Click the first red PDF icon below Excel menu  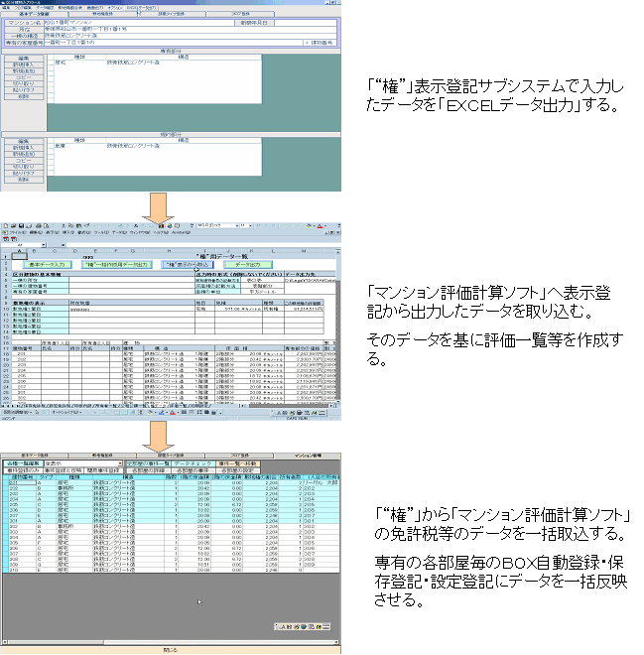(6, 239)
